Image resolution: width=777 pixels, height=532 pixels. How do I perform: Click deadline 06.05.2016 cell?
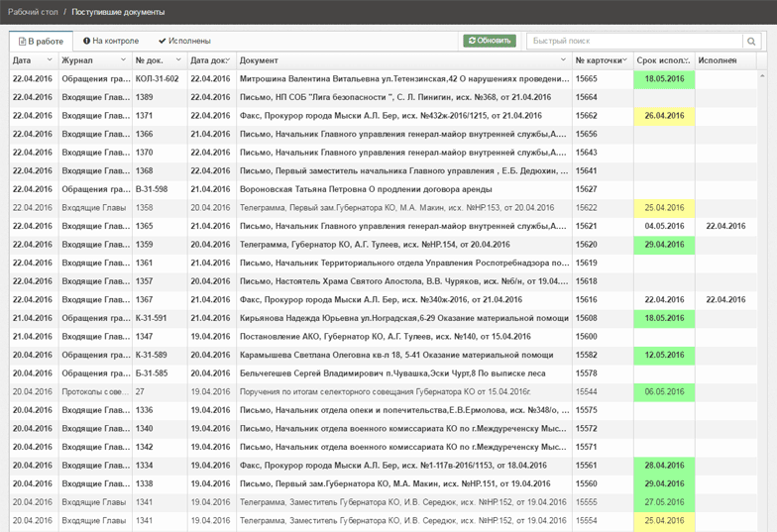click(664, 392)
